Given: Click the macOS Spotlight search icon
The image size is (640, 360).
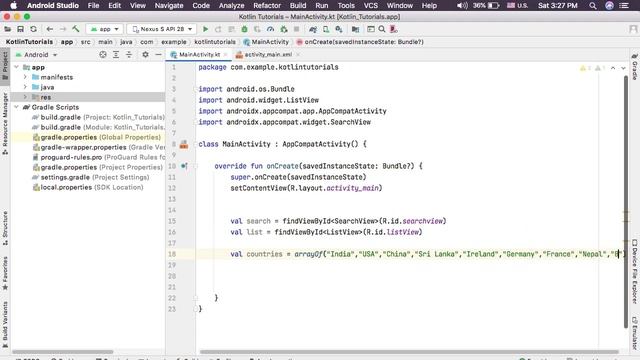Looking at the screenshot, I should (x=593, y=6).
